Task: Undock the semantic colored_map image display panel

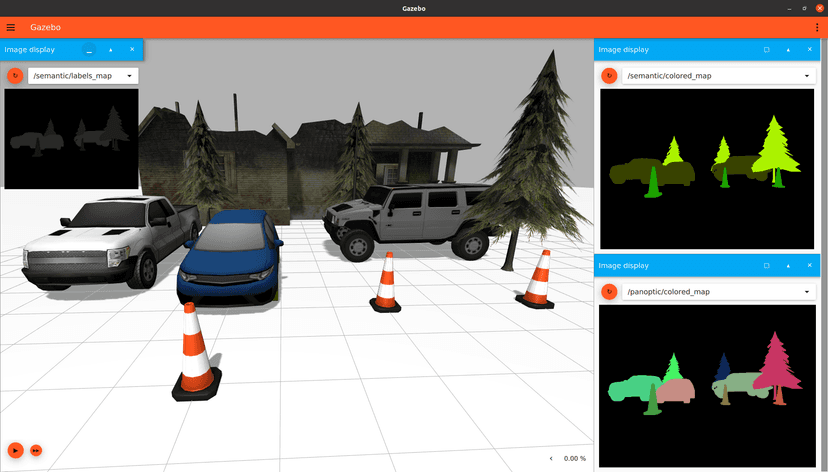Action: [766, 49]
